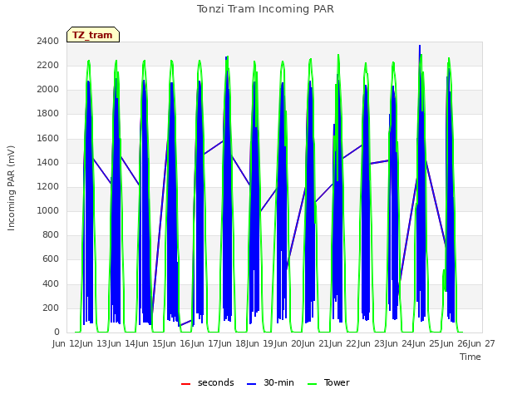Click the Jun 20 x-axis tick label

tap(289, 343)
